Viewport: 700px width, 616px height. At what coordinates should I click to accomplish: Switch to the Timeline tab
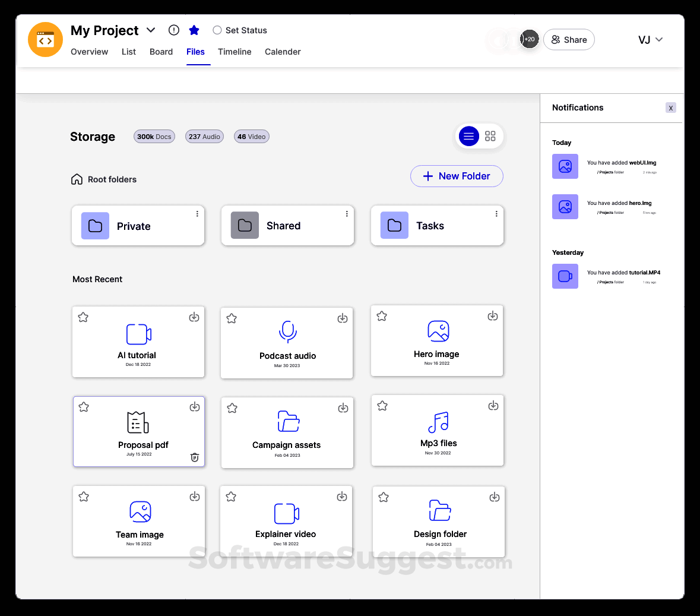point(235,52)
